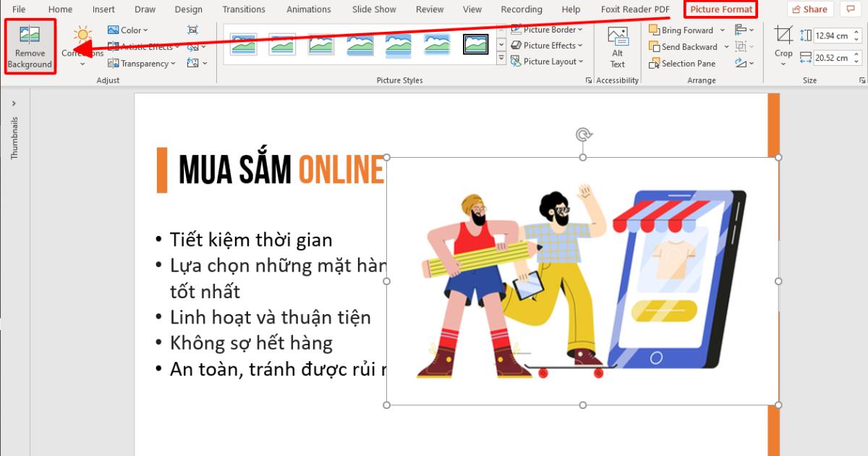The height and width of the screenshot is (456, 868).
Task: Increase the shape height with the up spinner
Action: pyautogui.click(x=857, y=33)
